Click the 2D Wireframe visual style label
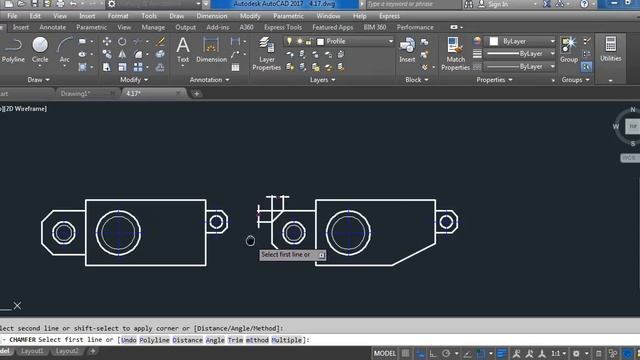Screen dimensions: 640x360 click(x=26, y=109)
